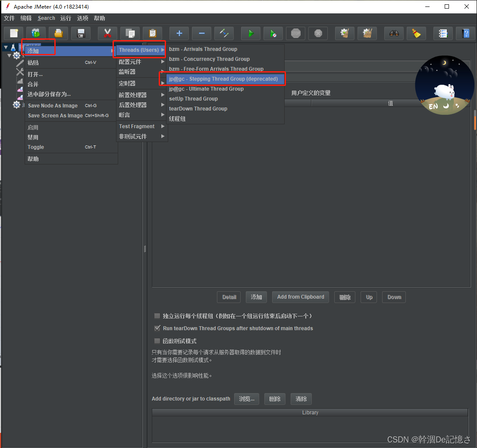
Task: Click the Toggle enable/disable icon in toolbar
Action: pos(224,33)
